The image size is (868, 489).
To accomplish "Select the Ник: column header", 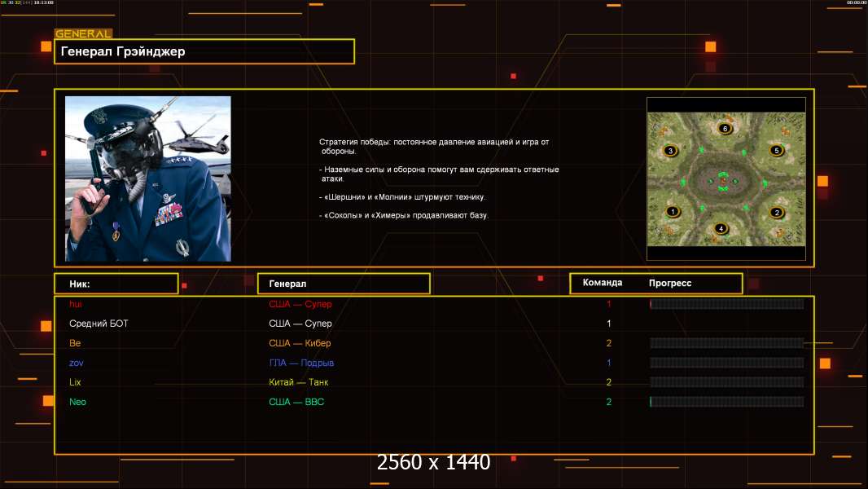I will [x=116, y=284].
